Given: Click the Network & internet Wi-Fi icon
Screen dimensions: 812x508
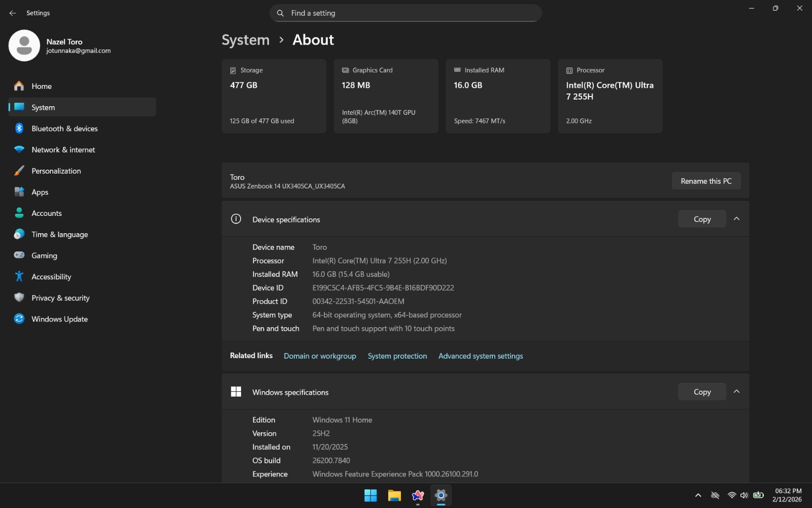Looking at the screenshot, I should point(19,150).
